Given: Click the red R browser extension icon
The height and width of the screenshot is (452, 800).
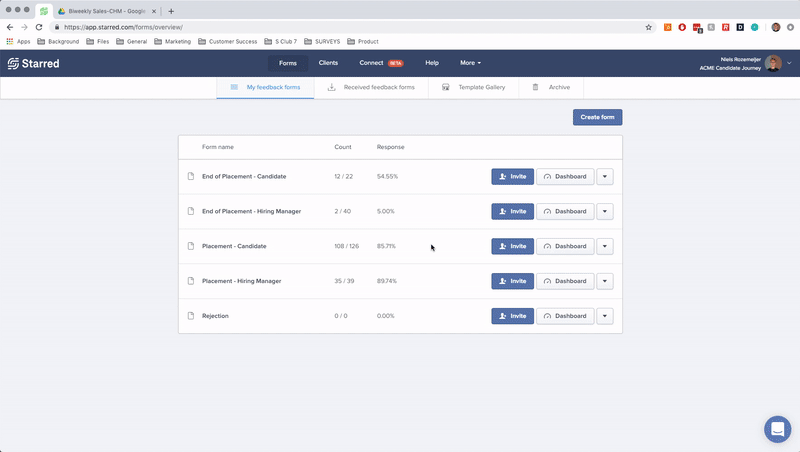Looking at the screenshot, I should [x=726, y=27].
